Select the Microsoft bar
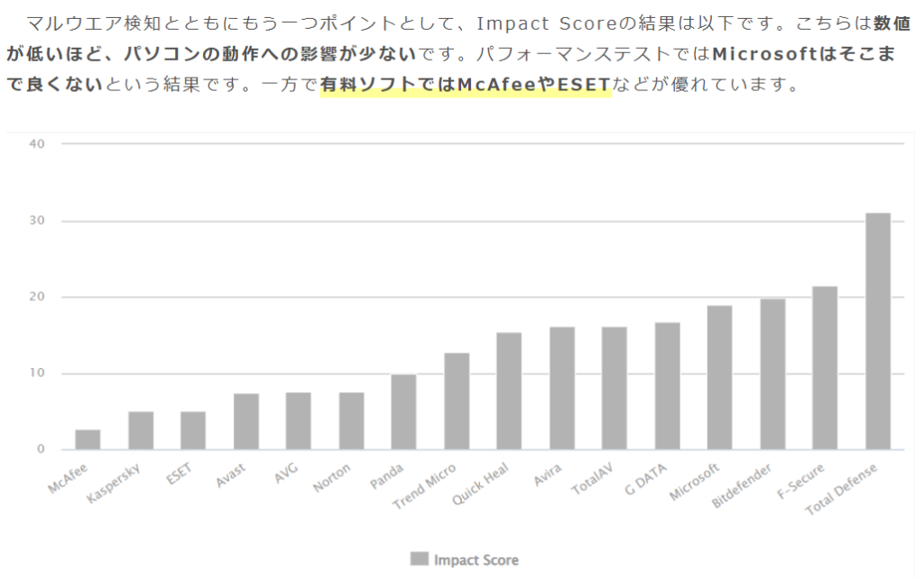The width and height of the screenshot is (924, 579). coord(719,378)
